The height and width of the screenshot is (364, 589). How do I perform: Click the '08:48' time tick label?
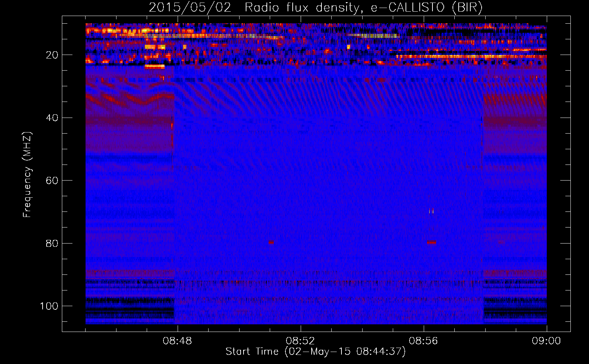(x=177, y=341)
